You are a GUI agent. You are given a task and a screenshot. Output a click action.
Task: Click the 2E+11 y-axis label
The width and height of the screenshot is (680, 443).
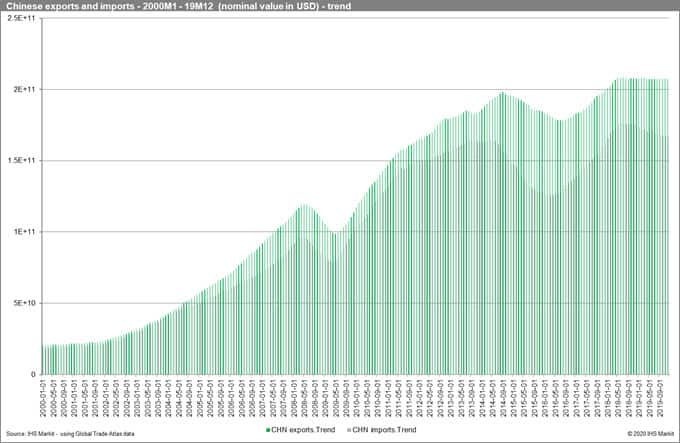(24, 90)
